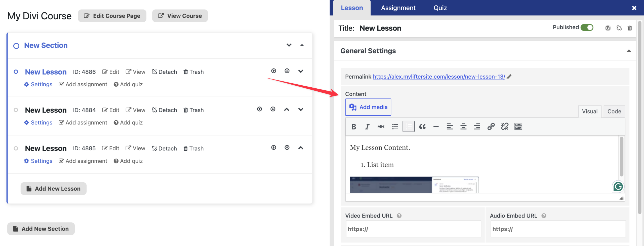The width and height of the screenshot is (644, 246).
Task: Collapse New Section with the up triangle
Action: pos(302,45)
